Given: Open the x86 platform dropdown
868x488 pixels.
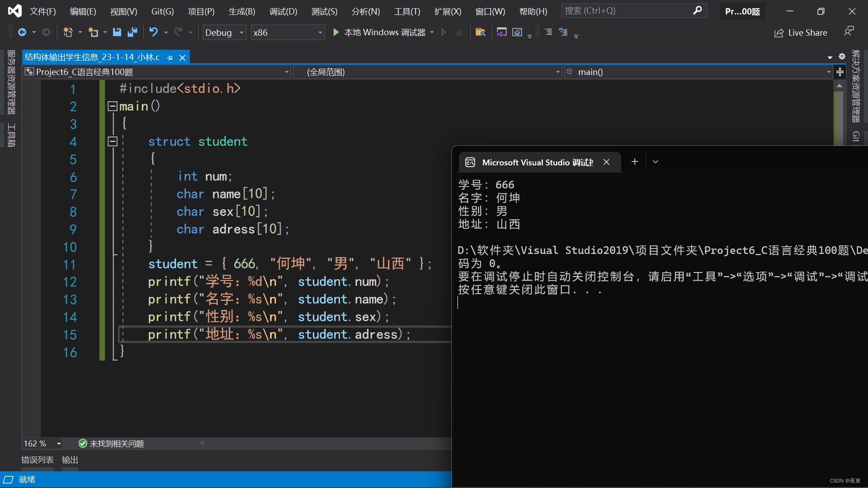Looking at the screenshot, I should coord(320,33).
